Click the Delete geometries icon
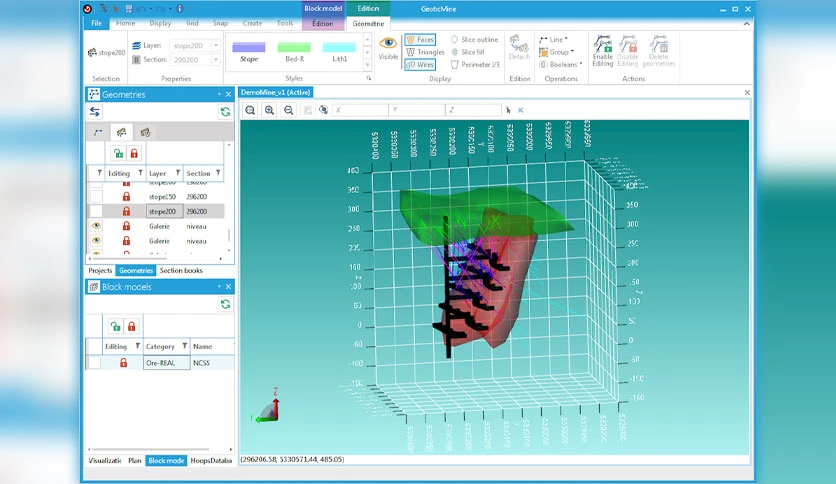This screenshot has height=484, width=836. tap(658, 51)
